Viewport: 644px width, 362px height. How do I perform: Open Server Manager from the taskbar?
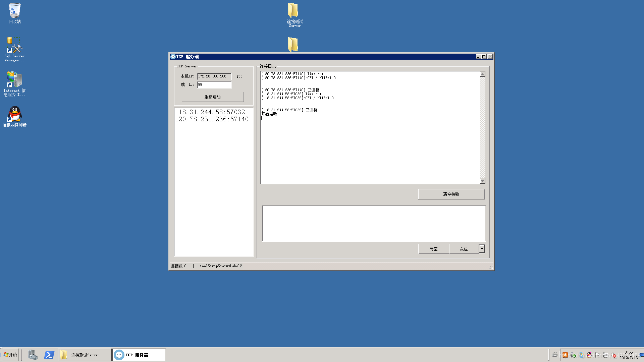coord(33,355)
